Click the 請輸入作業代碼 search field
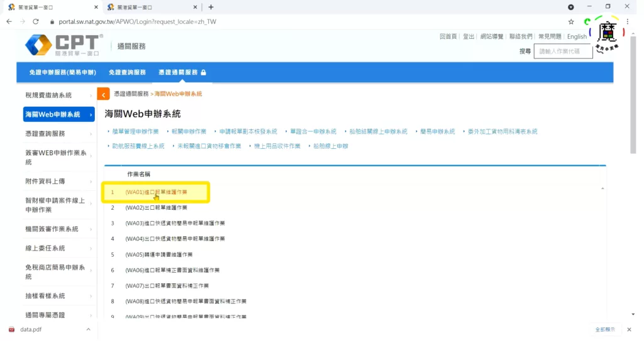The width and height of the screenshot is (644, 341). pos(563,51)
